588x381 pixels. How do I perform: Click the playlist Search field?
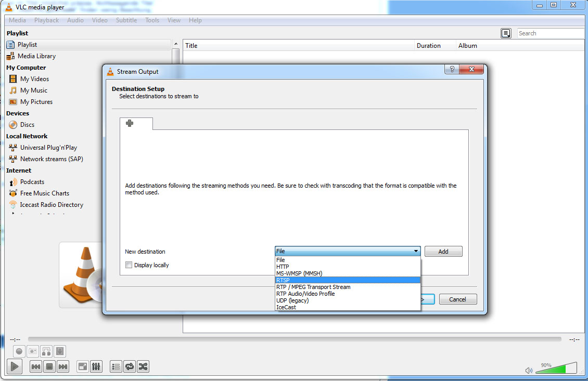point(551,33)
